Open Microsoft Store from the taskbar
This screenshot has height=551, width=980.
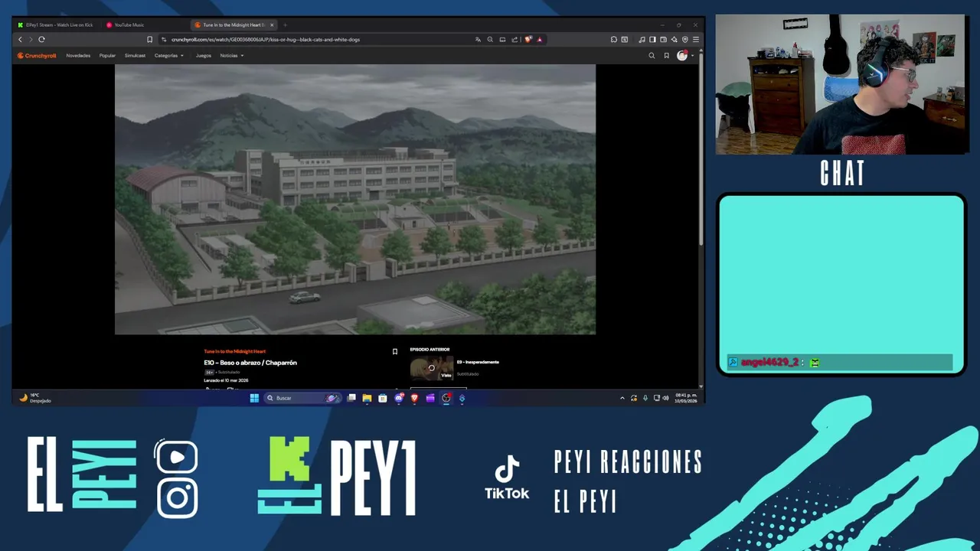(383, 398)
